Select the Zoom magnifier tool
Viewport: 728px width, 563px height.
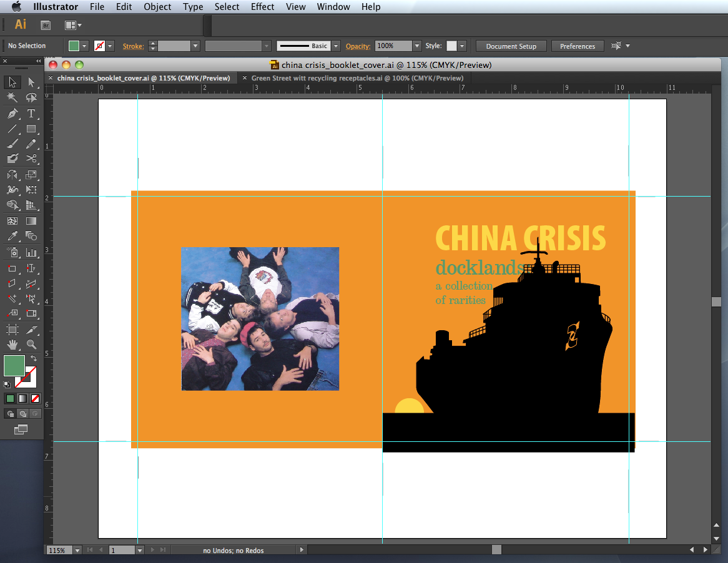pyautogui.click(x=31, y=345)
